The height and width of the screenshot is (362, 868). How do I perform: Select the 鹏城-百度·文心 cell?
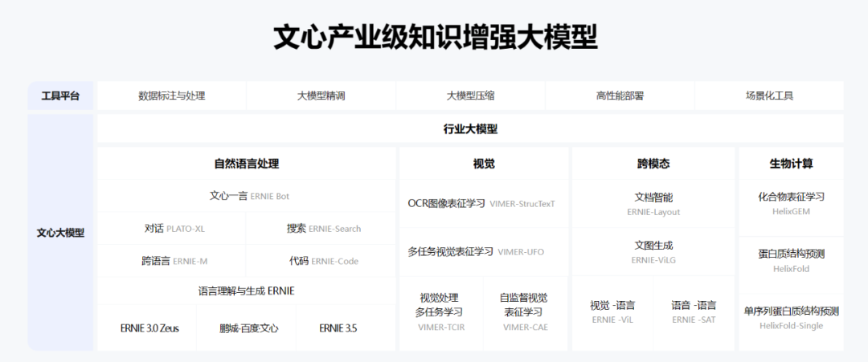click(x=246, y=328)
